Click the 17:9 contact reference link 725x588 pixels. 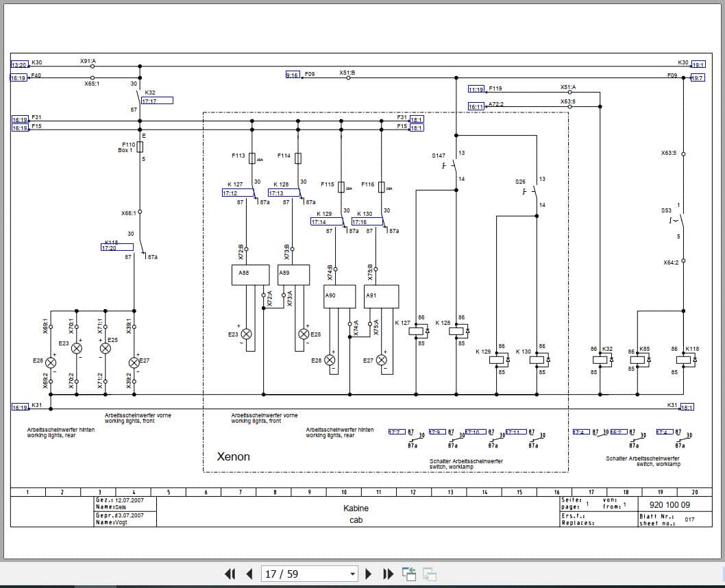pos(437,432)
